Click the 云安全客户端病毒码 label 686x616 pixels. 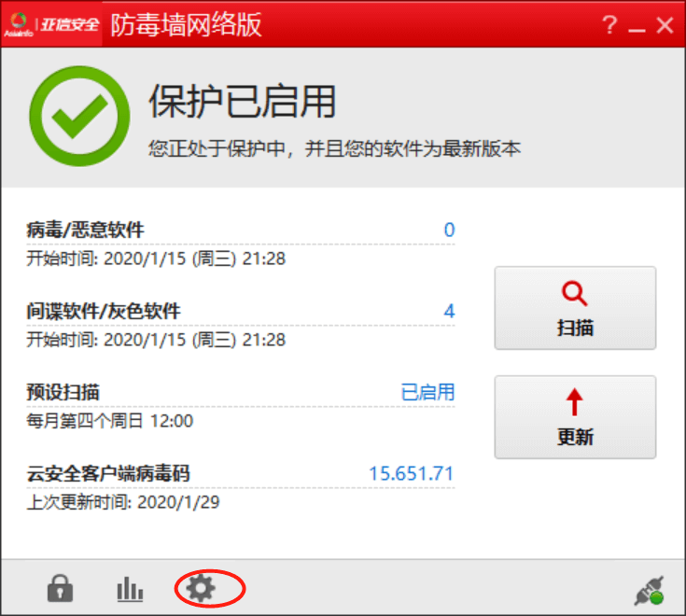pyautogui.click(x=108, y=473)
